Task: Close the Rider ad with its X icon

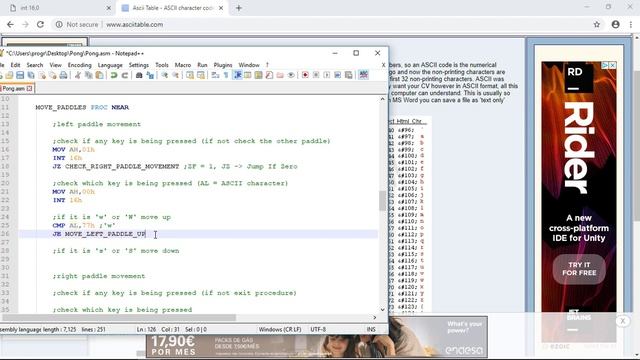Action: (612, 65)
